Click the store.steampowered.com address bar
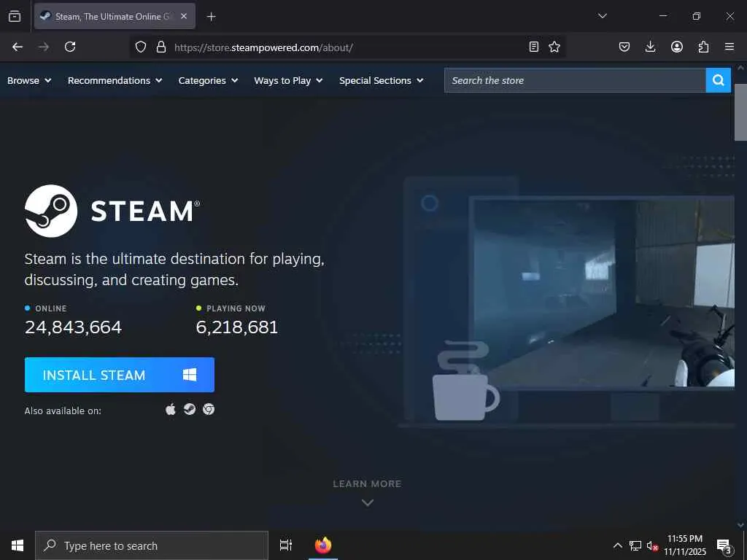The height and width of the screenshot is (560, 747). 348,47
